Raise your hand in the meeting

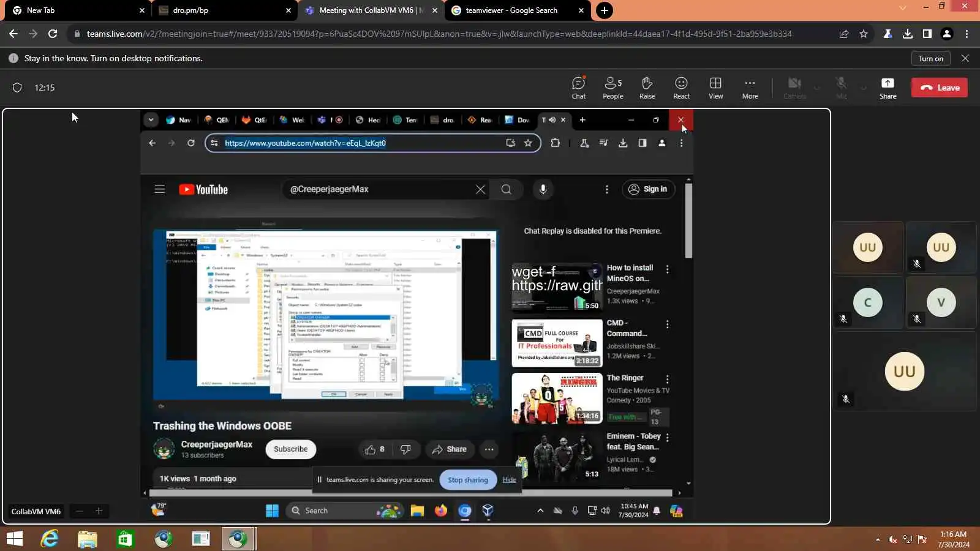pyautogui.click(x=647, y=88)
